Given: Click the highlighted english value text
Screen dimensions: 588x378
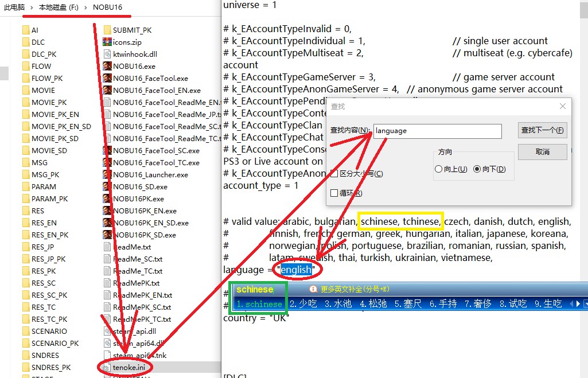Looking at the screenshot, I should click(296, 270).
